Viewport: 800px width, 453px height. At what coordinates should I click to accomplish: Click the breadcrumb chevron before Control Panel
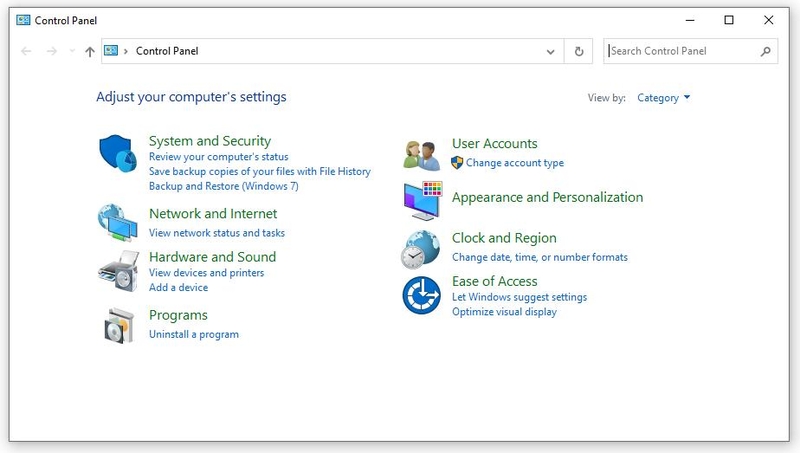(x=126, y=51)
